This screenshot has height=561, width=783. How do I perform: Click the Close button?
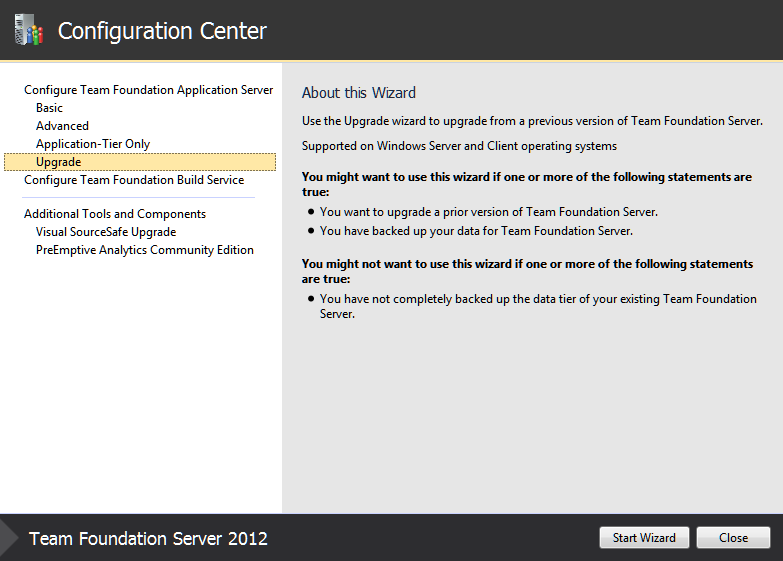(x=733, y=538)
